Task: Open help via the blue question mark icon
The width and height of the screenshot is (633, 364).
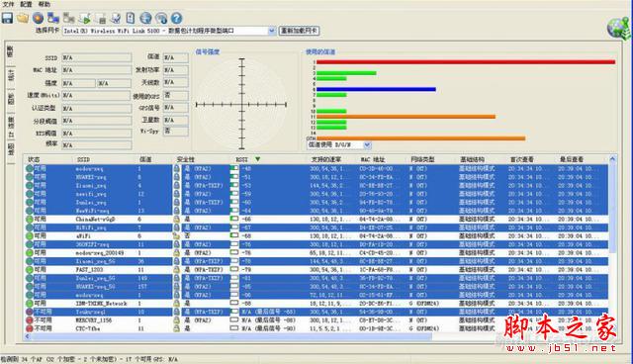Action: tap(176, 18)
